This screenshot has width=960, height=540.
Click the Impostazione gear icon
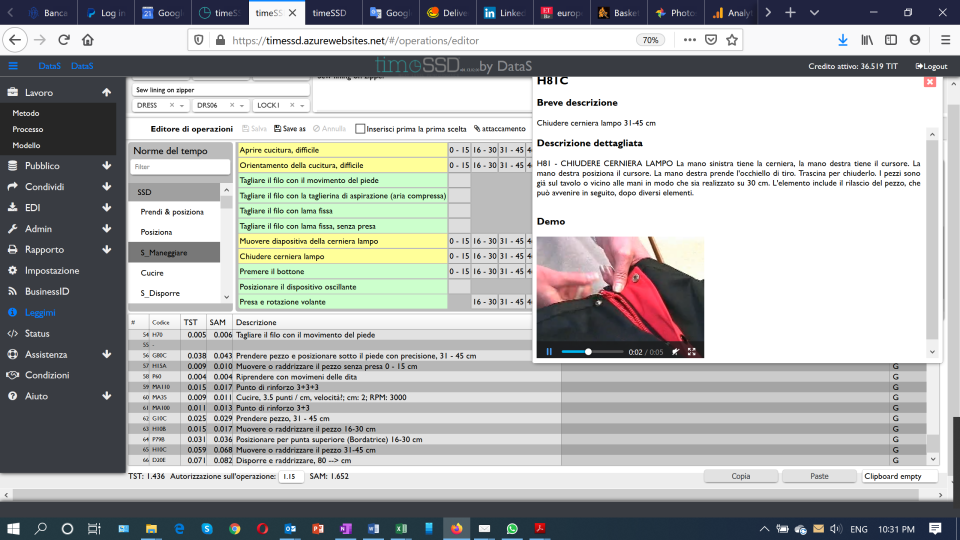[12, 271]
